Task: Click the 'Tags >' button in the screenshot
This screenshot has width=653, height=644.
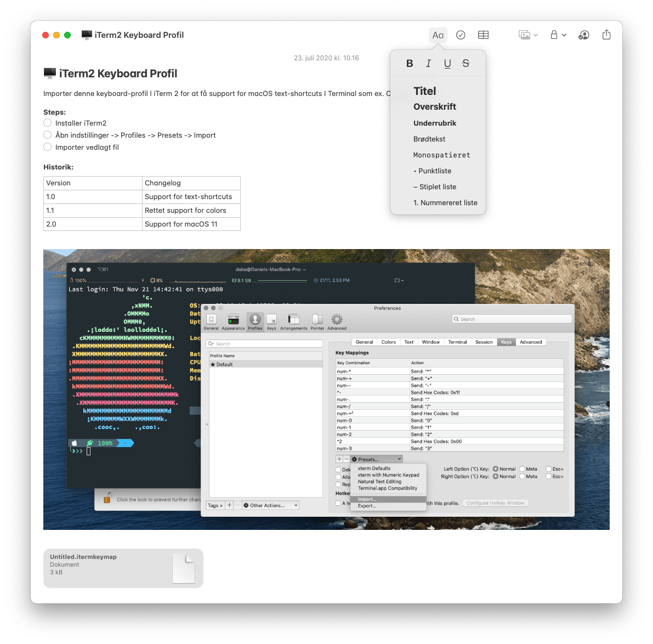Action: 215,505
